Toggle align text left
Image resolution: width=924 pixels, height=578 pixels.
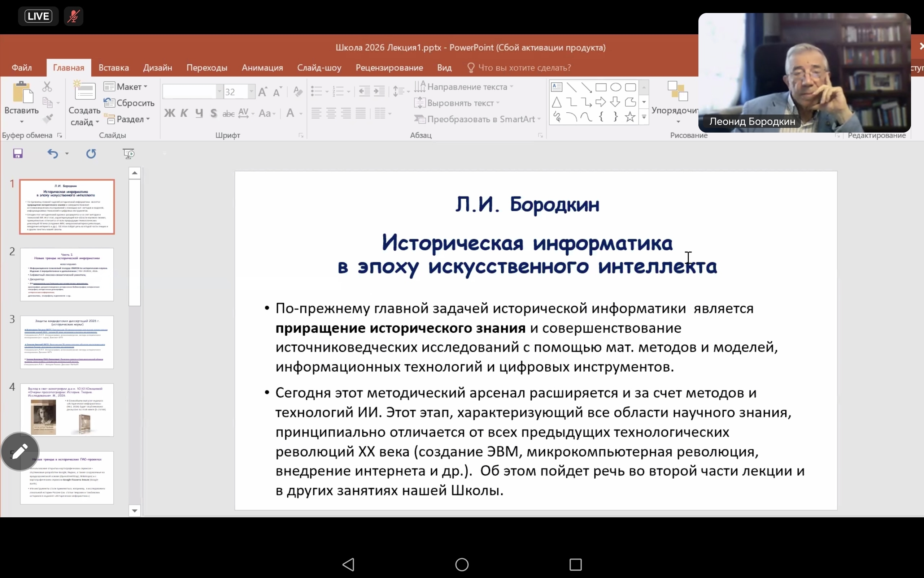[316, 113]
